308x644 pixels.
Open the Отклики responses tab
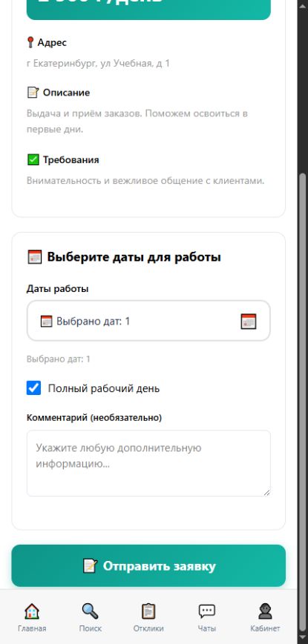148,617
